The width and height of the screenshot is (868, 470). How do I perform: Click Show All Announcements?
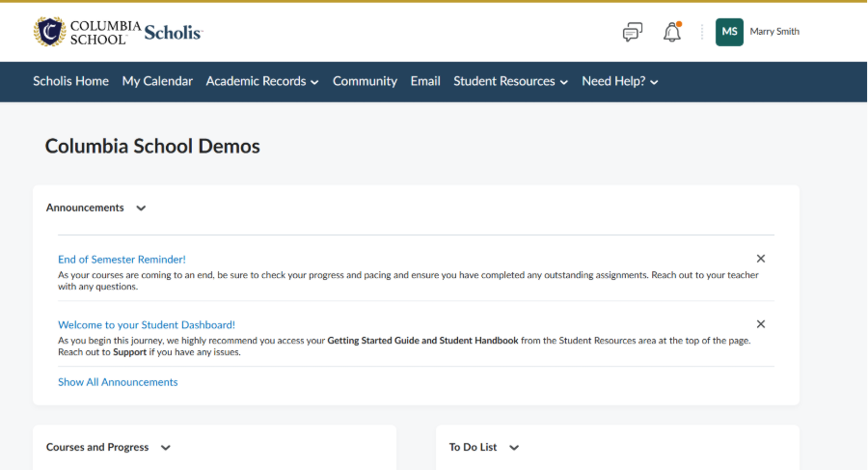coord(118,382)
